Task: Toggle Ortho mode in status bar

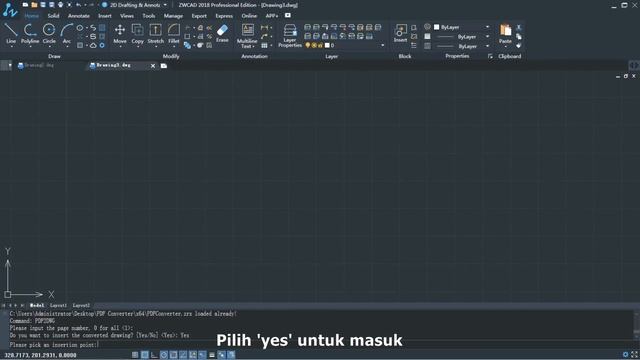Action: tap(154, 355)
